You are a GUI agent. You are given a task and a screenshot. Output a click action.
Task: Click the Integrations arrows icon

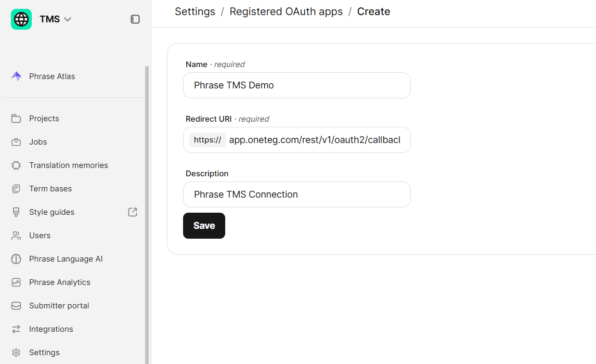(x=16, y=329)
